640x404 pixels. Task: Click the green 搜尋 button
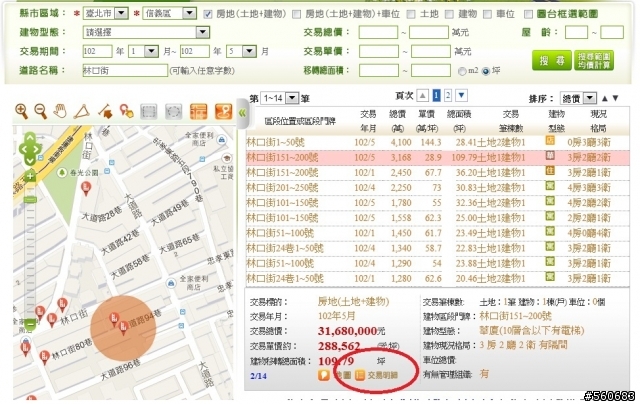pyautogui.click(x=551, y=61)
